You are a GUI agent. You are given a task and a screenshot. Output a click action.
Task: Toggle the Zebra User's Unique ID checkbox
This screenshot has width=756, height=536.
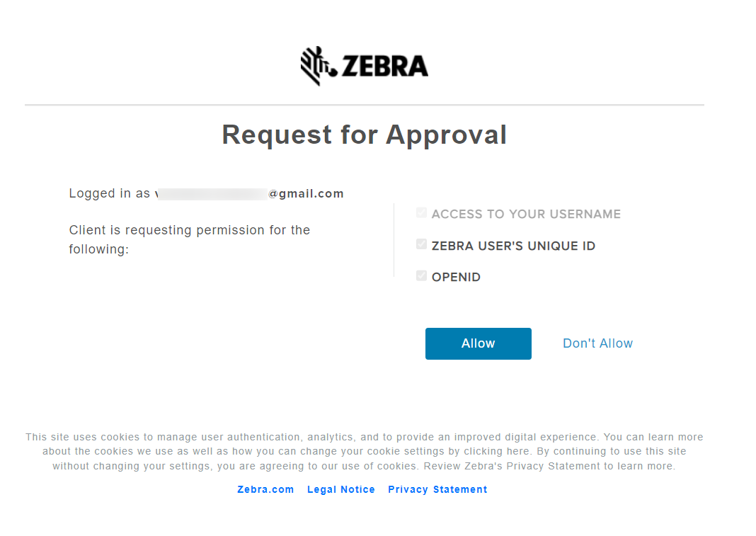pos(421,244)
